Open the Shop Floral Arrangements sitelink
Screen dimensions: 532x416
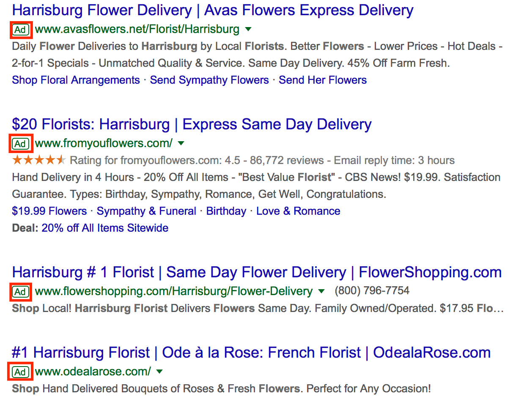click(76, 80)
